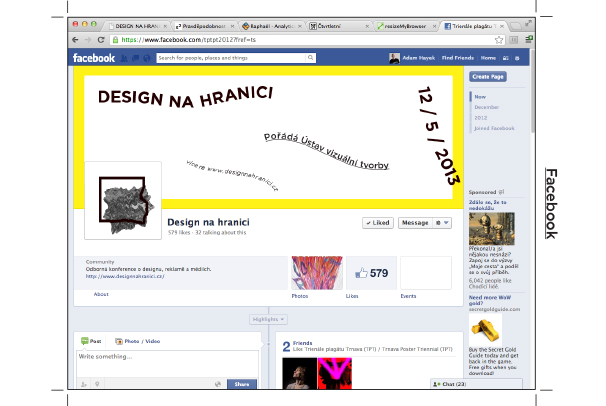
Task: Select December on the timeline navigator
Action: point(487,105)
